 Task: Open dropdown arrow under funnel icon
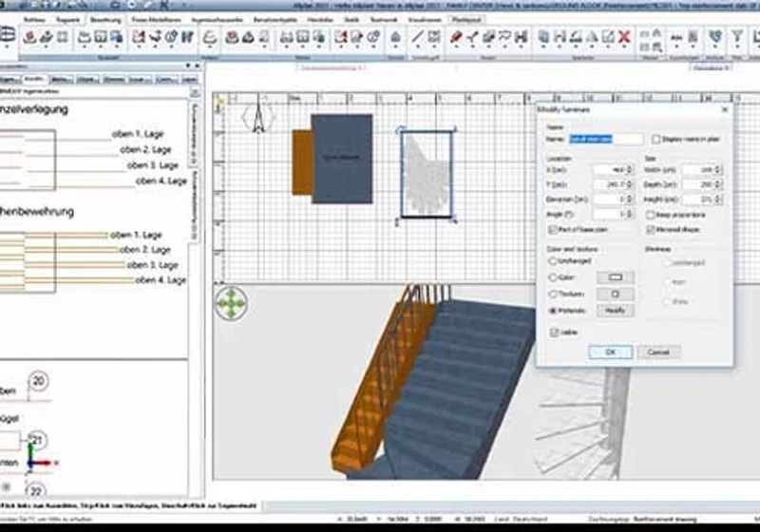(x=737, y=47)
